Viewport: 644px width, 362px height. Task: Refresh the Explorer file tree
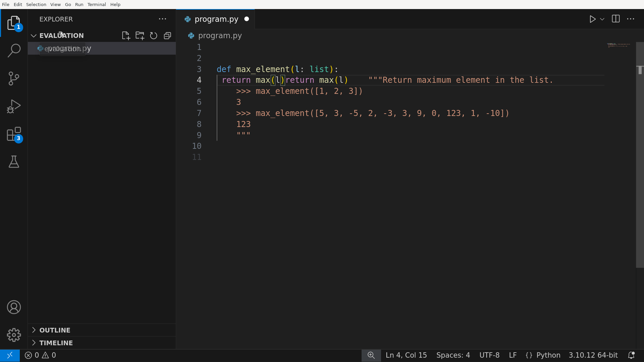[x=154, y=36]
